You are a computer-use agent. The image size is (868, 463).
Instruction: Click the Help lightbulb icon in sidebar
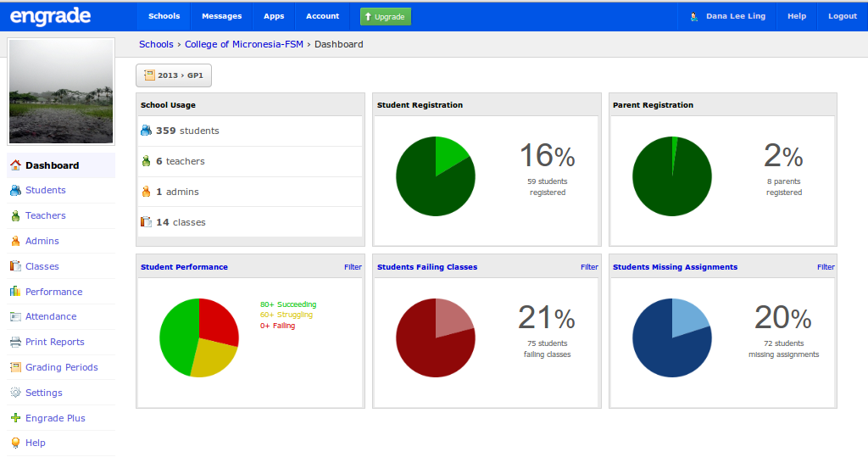pyautogui.click(x=15, y=443)
